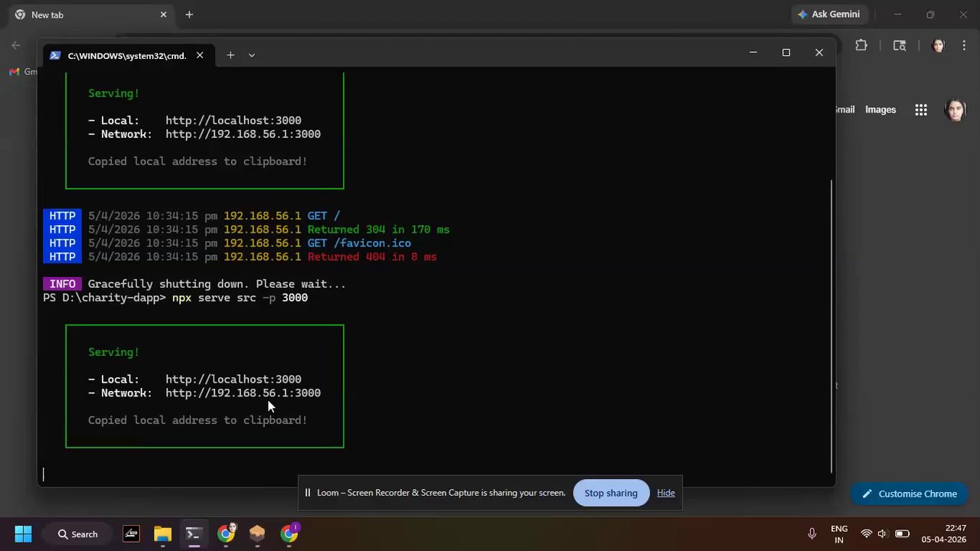Screen dimensions: 980x551
Task: Select the Terminal icon in the taskbar
Action: (194, 533)
